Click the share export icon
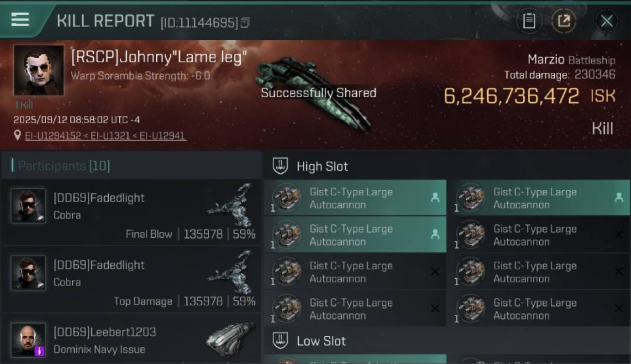The width and height of the screenshot is (631, 364). (x=564, y=21)
